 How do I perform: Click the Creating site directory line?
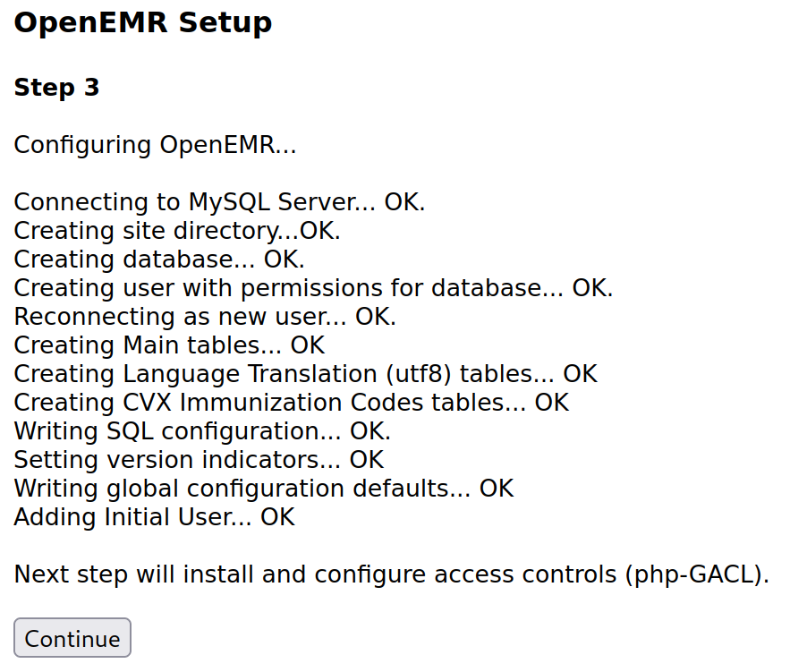point(177,231)
